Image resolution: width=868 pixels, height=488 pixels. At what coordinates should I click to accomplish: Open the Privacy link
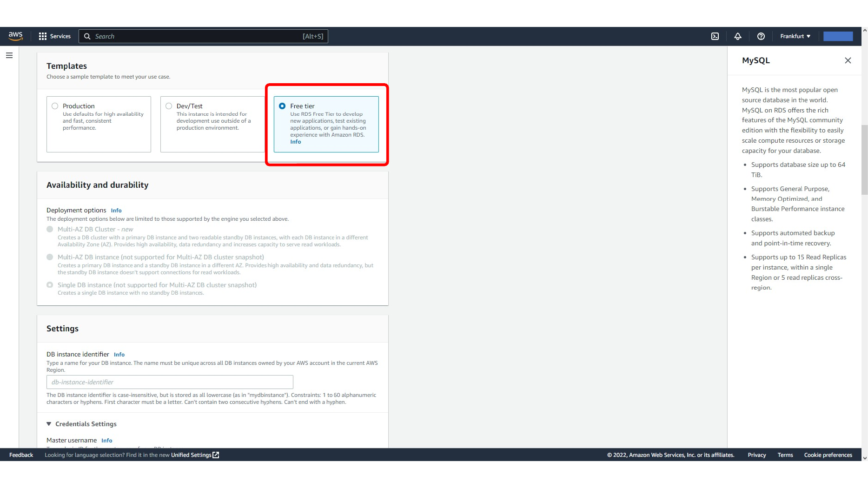[x=757, y=455]
